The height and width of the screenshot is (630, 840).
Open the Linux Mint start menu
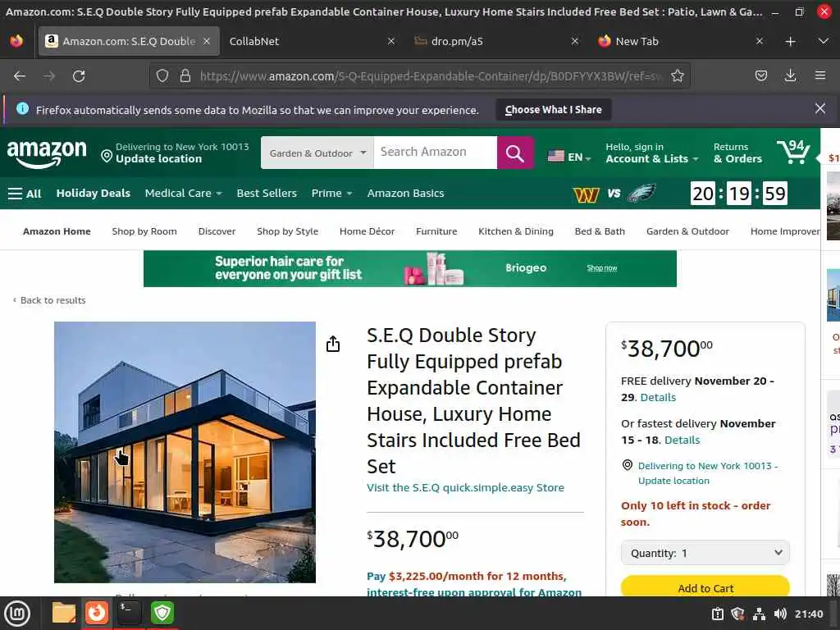point(18,614)
